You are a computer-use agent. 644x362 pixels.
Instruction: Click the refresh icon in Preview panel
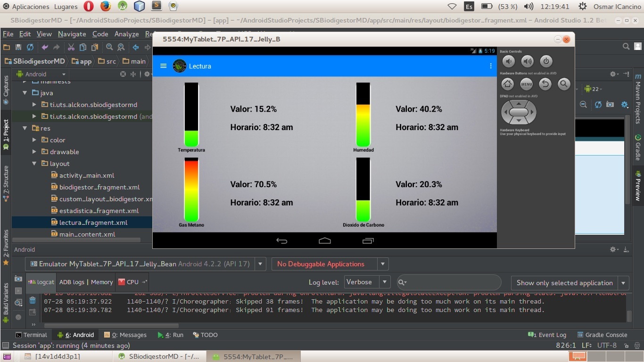598,105
